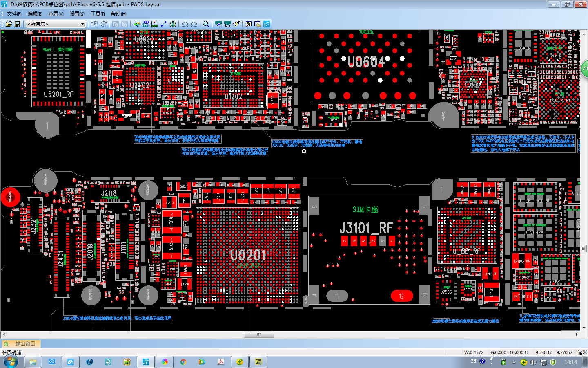Click the EN language indicator
This screenshot has width=588, height=368.
click(473, 361)
